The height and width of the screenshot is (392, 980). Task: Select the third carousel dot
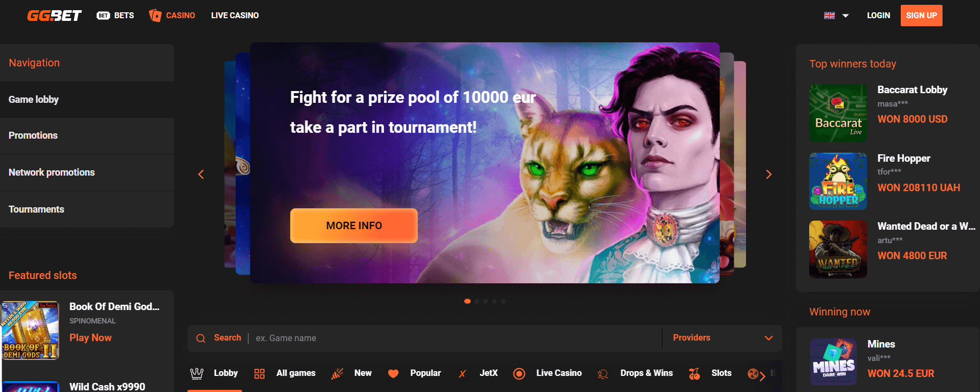click(485, 301)
